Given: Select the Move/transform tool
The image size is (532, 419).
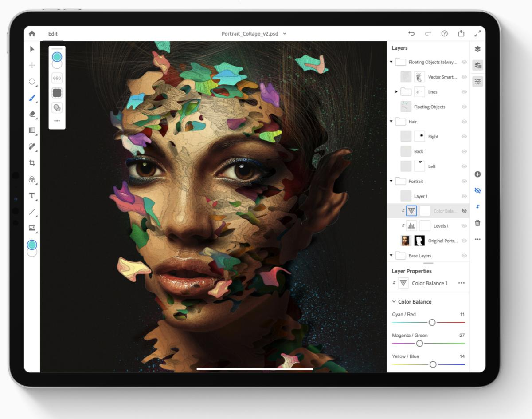Looking at the screenshot, I should (32, 65).
